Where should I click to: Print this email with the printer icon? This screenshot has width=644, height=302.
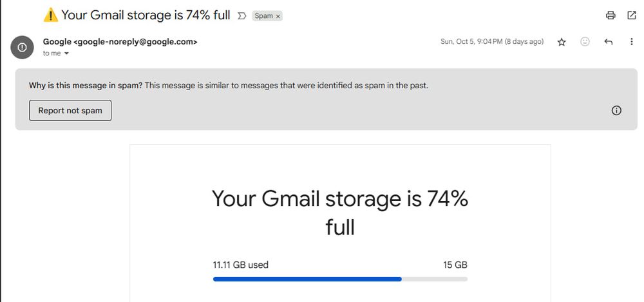pyautogui.click(x=611, y=15)
